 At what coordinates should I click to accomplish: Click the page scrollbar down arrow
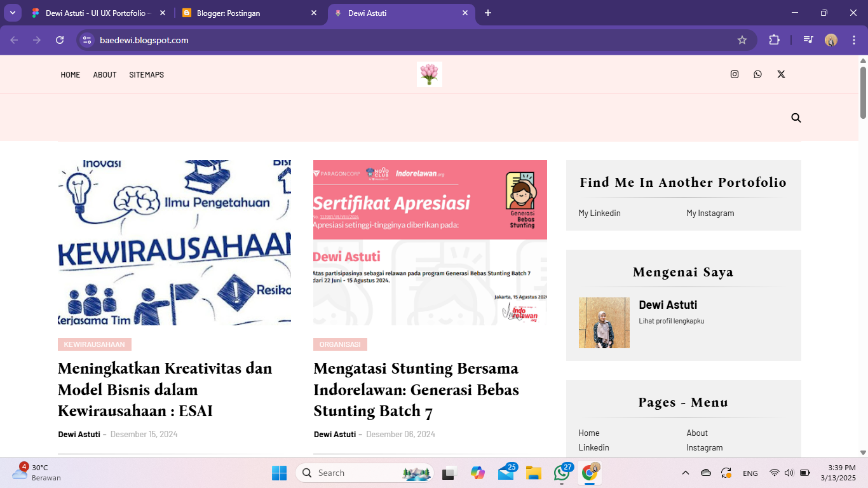point(863,452)
